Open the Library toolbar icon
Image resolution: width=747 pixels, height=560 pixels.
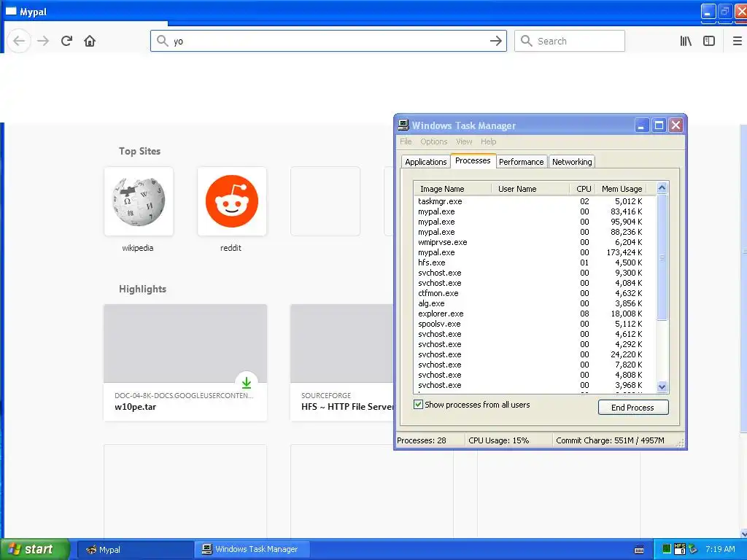coord(686,41)
